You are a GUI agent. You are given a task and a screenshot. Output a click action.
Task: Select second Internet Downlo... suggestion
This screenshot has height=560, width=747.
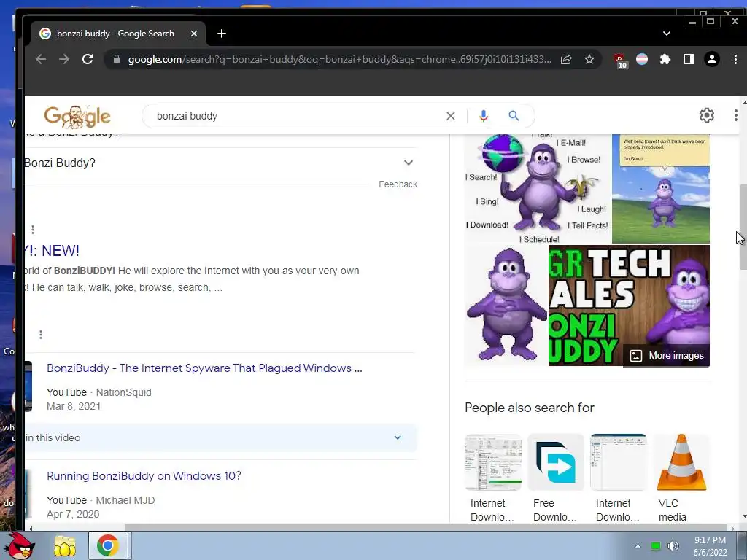[619, 478]
